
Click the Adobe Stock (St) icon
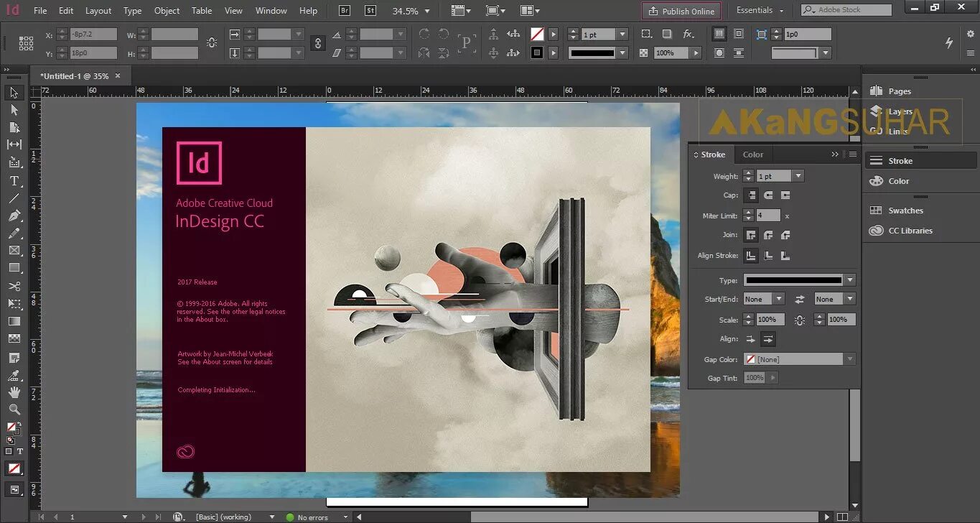(x=370, y=11)
